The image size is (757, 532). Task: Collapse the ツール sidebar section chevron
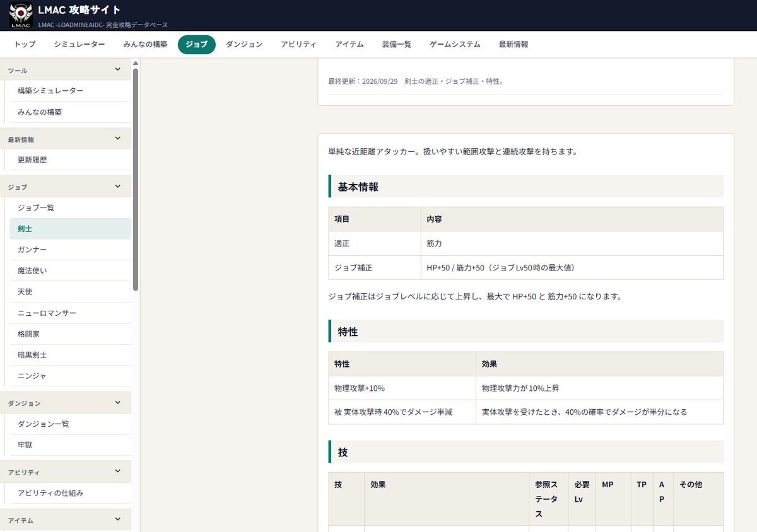pos(117,70)
